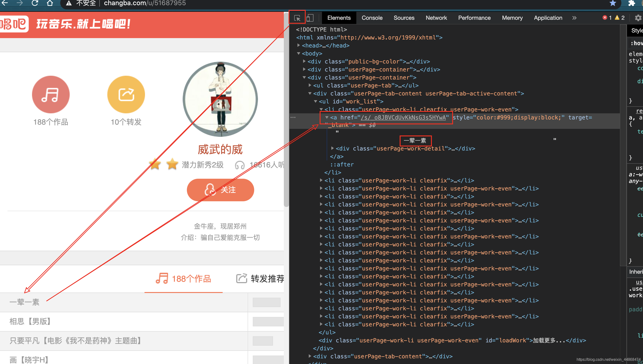
Task: Switch to the Console tab
Action: [372, 18]
